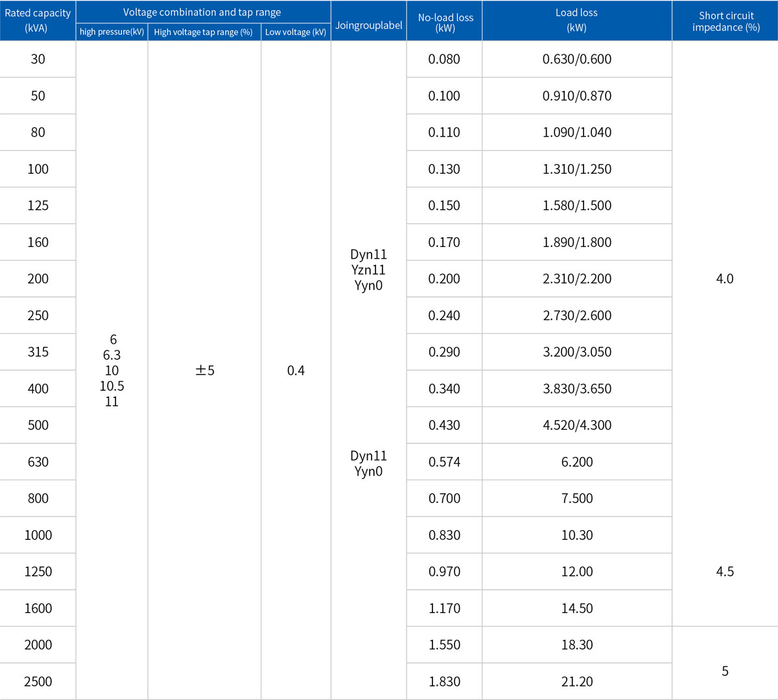Image resolution: width=778 pixels, height=700 pixels.
Task: Click the Joingrouplabel column header
Action: 368,26
